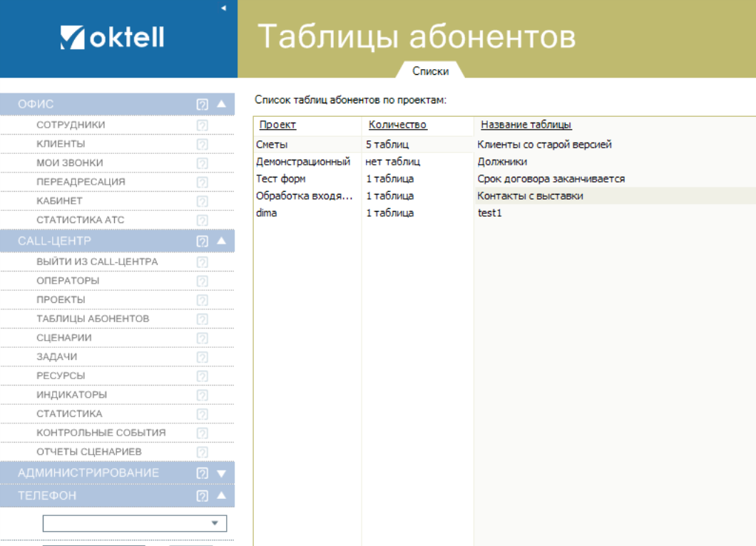Hide sidebar with top collapse arrow
This screenshot has width=756, height=546.
[223, 8]
